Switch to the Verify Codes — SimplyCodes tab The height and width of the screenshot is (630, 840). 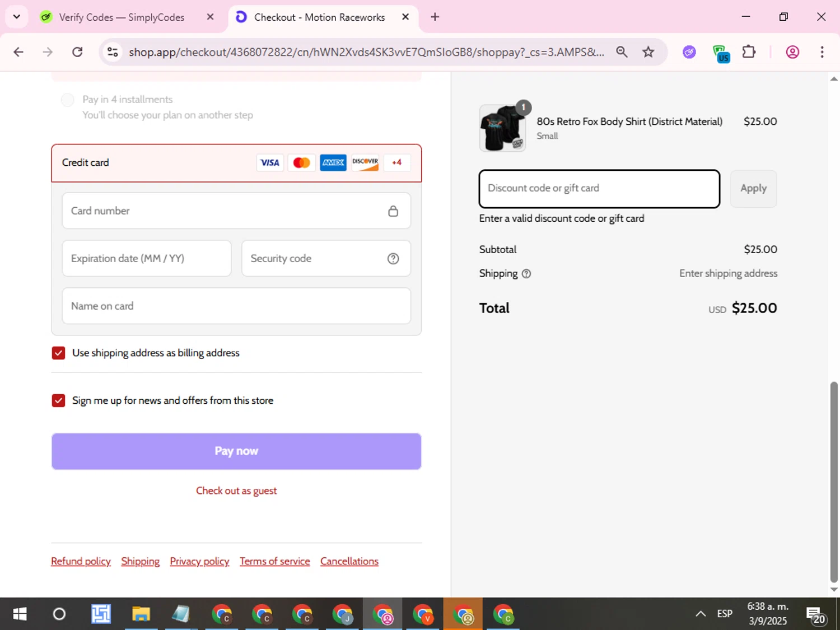[x=122, y=17]
